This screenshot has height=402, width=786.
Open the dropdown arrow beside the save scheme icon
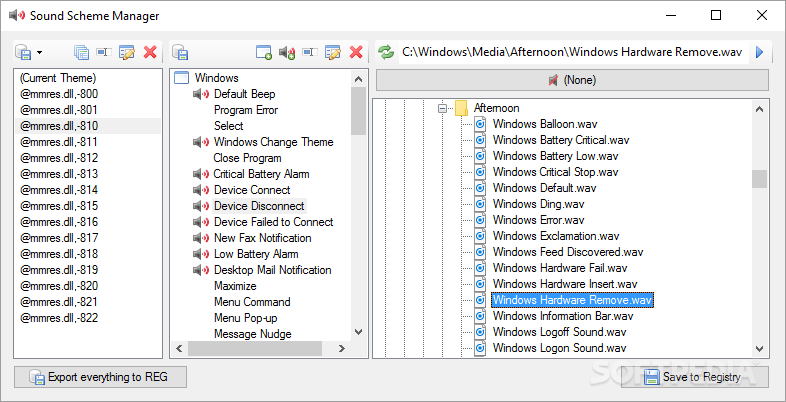pyautogui.click(x=40, y=53)
